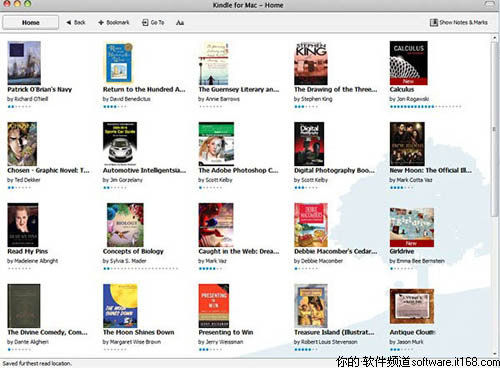Click the Home button

(31, 23)
